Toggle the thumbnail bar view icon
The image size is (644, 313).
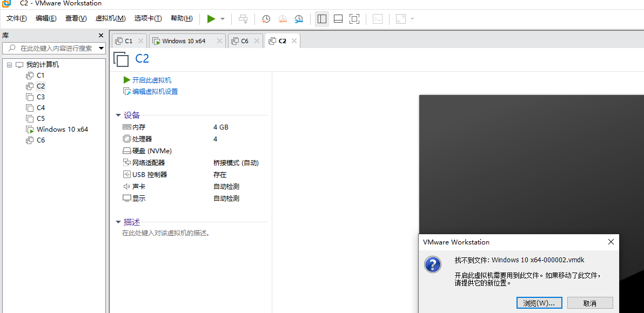point(338,18)
